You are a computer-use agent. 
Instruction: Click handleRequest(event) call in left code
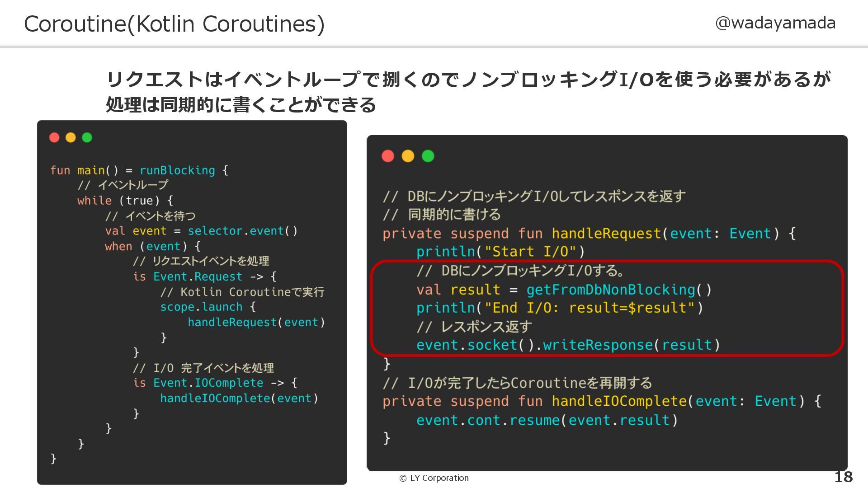[x=256, y=322]
